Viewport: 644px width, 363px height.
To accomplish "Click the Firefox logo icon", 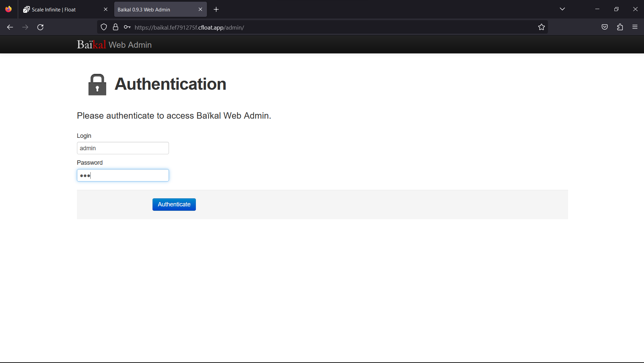I will 8,9.
